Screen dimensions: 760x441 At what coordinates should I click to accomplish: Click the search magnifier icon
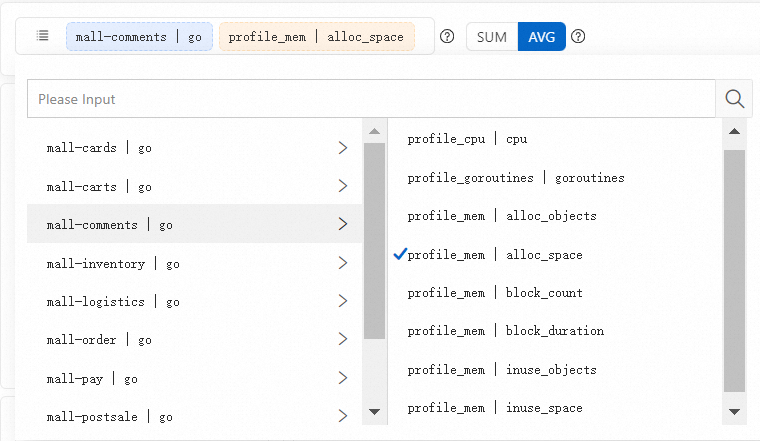(x=735, y=99)
